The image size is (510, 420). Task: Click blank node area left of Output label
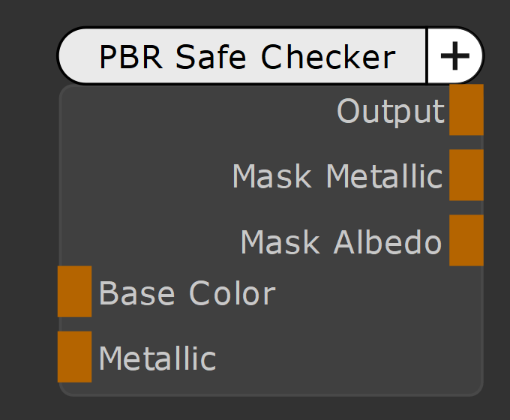[187, 112]
